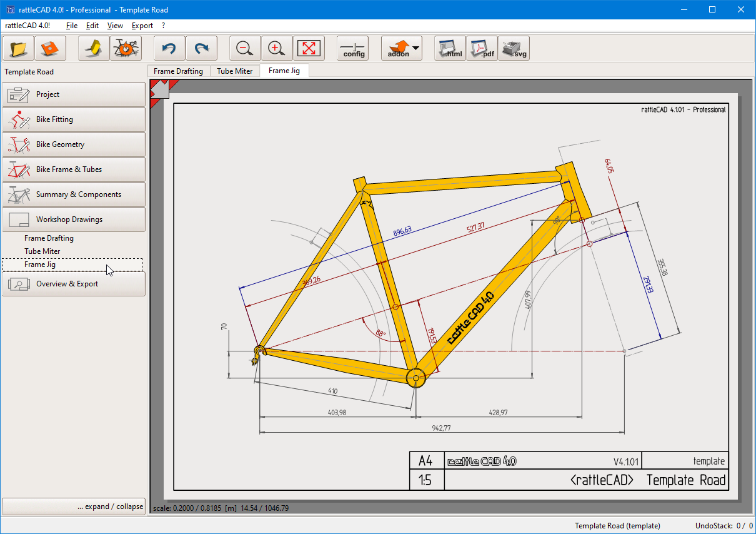This screenshot has width=756, height=534.
Task: Zoom out with the minus magnifier
Action: point(245,48)
